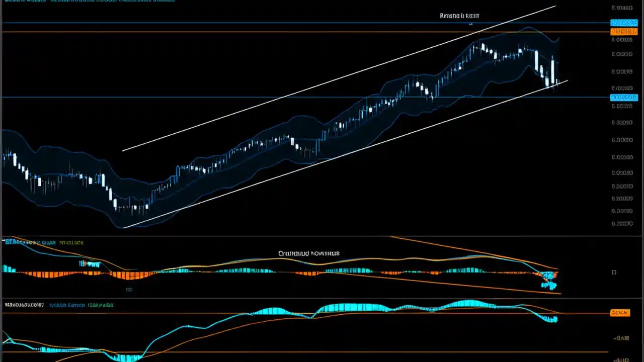Click the lower blue price level tag
Image resolution: width=644 pixels, height=362 pixels.
624,97
